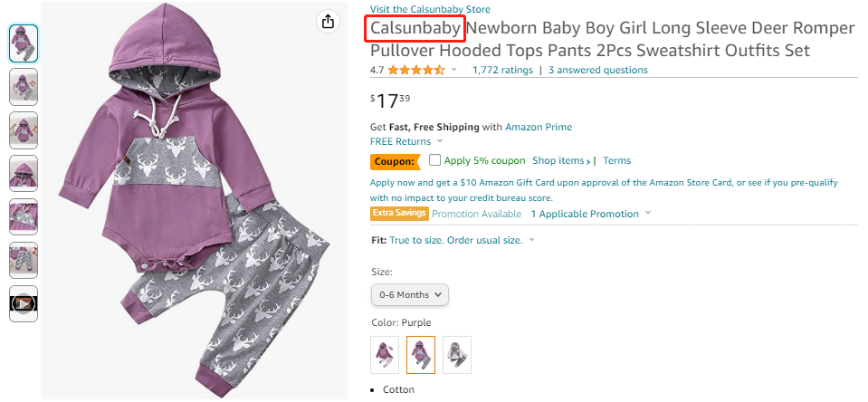Expand the FREE Returns chevron

[440, 141]
